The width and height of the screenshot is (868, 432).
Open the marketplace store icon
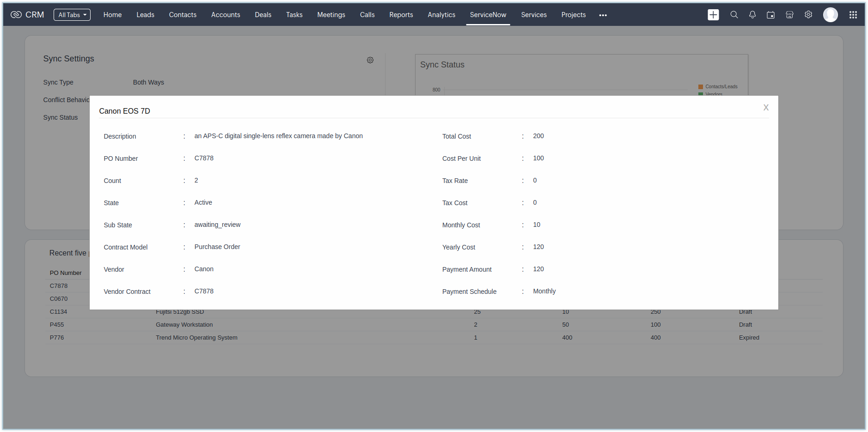pos(789,15)
